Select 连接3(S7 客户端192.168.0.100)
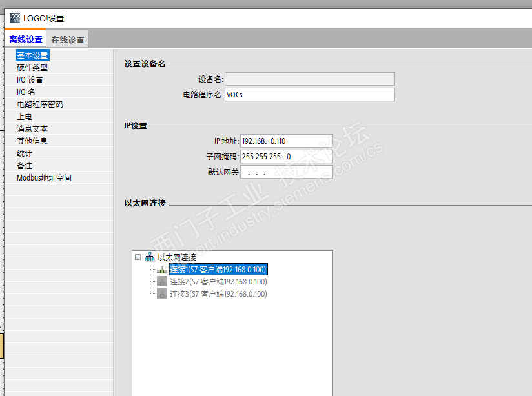 pyautogui.click(x=218, y=293)
